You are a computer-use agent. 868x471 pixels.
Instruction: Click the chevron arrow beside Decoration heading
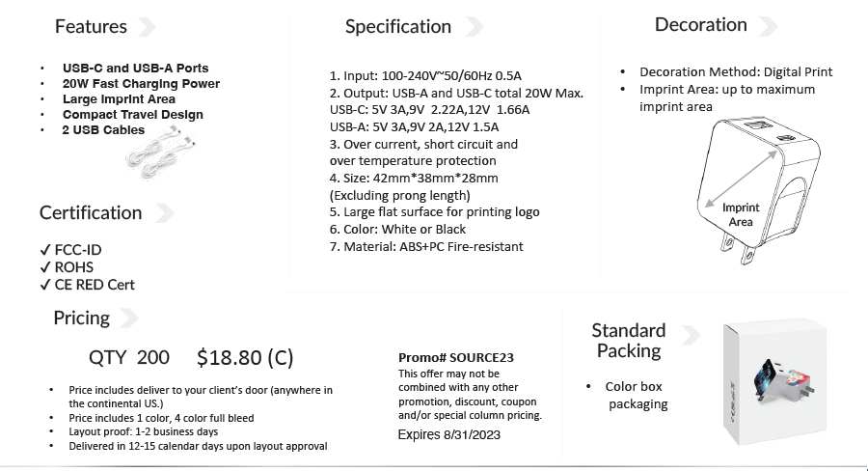(768, 25)
